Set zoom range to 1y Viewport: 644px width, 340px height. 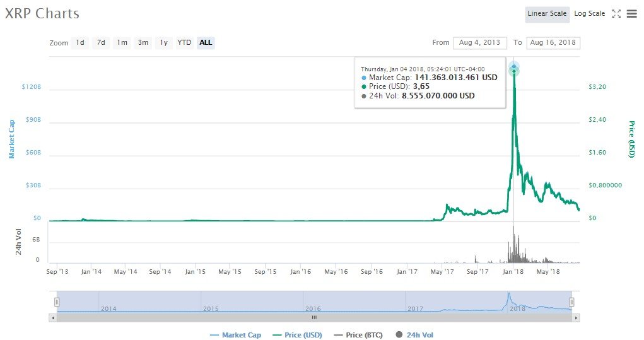(x=164, y=42)
